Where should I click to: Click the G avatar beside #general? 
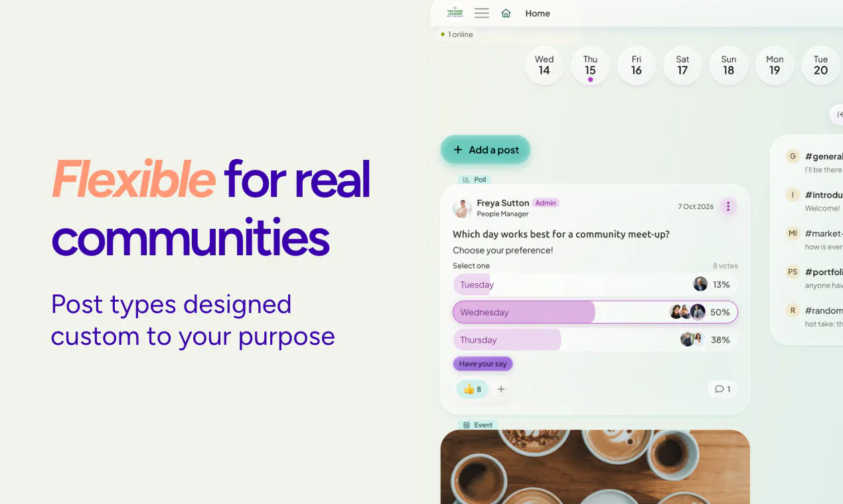click(x=792, y=157)
